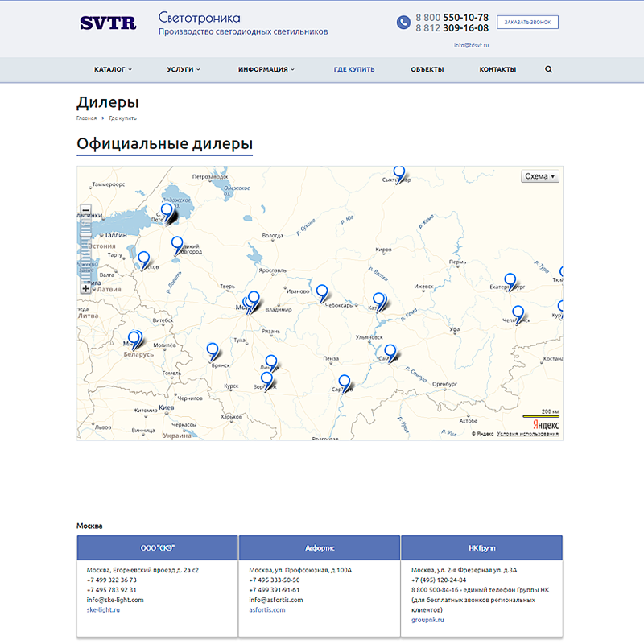Select the Nizhny Novgorod map marker
Image resolution: width=644 pixels, height=644 pixels.
[x=322, y=293]
